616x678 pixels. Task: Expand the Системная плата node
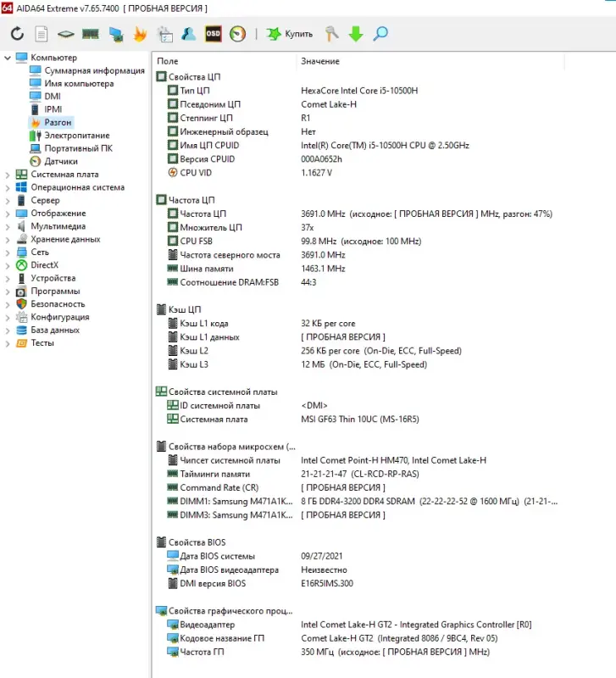(x=8, y=175)
